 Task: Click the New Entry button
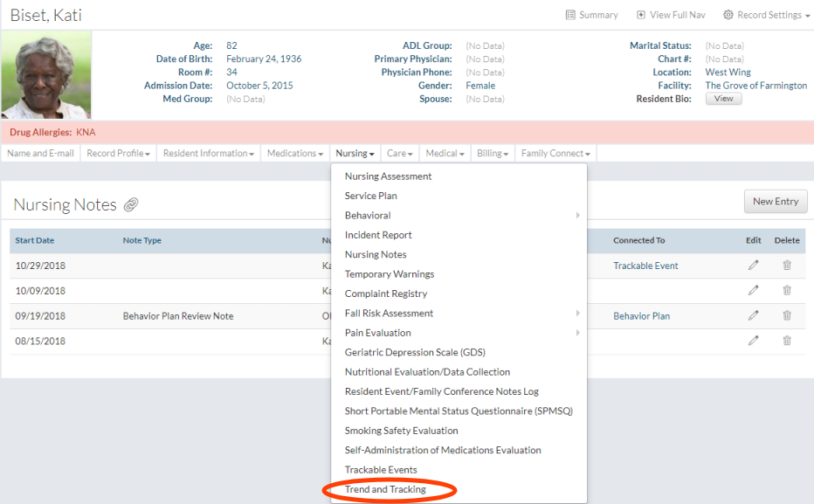(x=775, y=202)
